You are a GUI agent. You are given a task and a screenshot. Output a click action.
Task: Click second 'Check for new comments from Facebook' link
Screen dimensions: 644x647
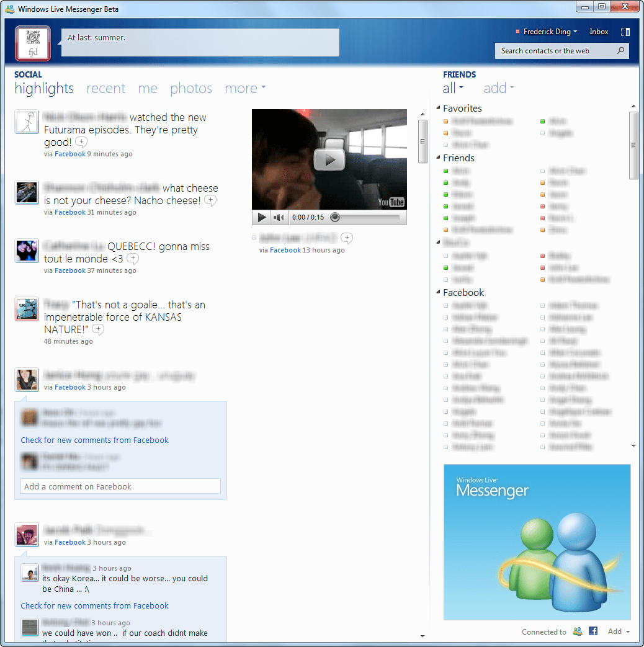[94, 605]
